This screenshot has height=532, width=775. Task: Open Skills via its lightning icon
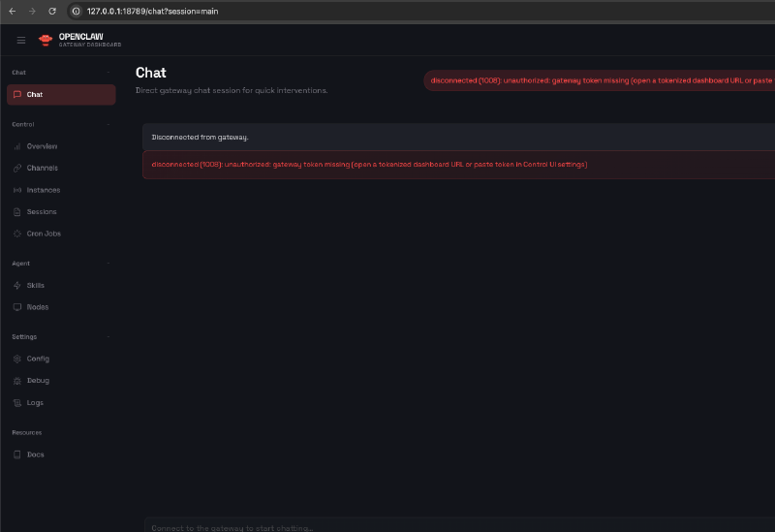pos(17,286)
